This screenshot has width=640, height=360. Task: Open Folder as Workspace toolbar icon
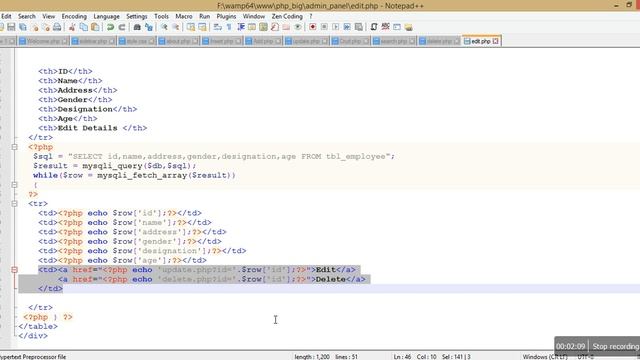(x=286, y=27)
